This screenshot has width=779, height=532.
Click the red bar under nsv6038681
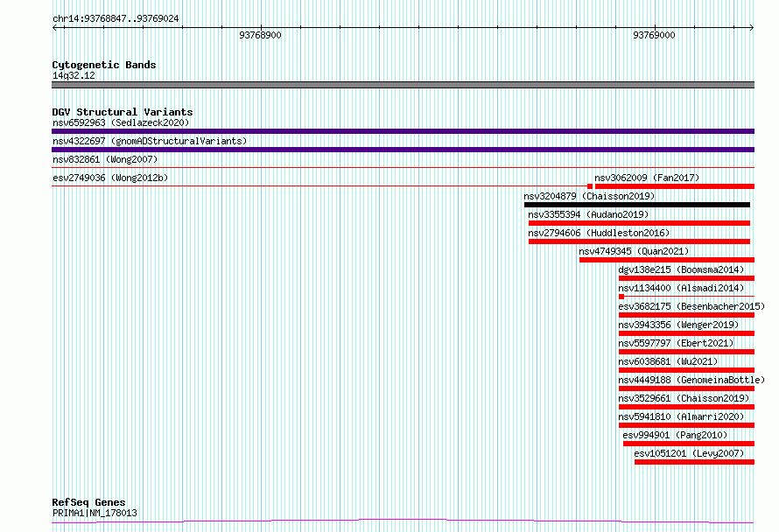tap(686, 370)
